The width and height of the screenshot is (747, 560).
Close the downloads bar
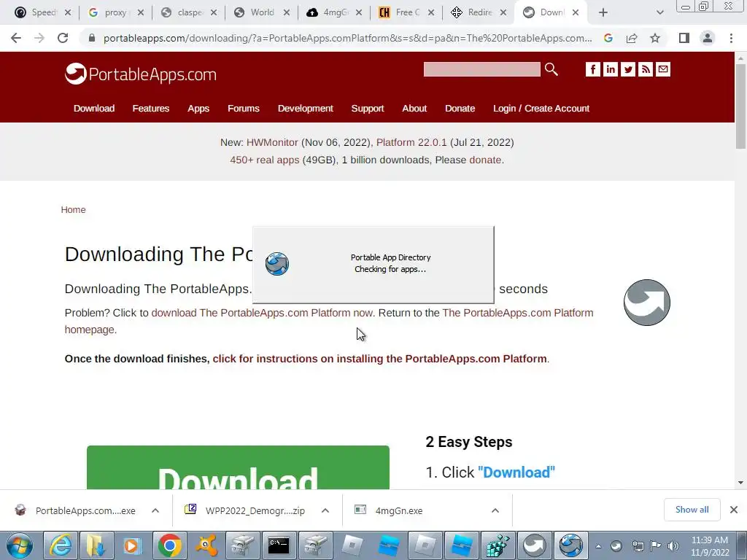(x=734, y=510)
